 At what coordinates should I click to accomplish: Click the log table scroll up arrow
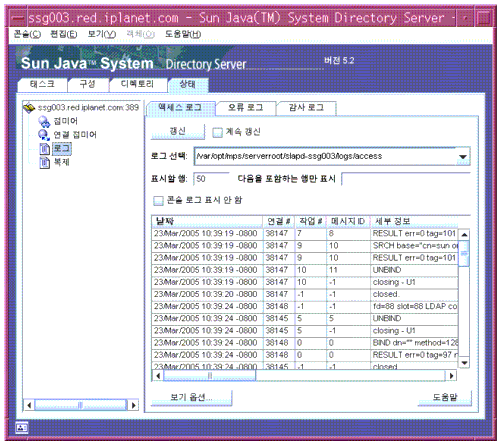[x=464, y=235]
